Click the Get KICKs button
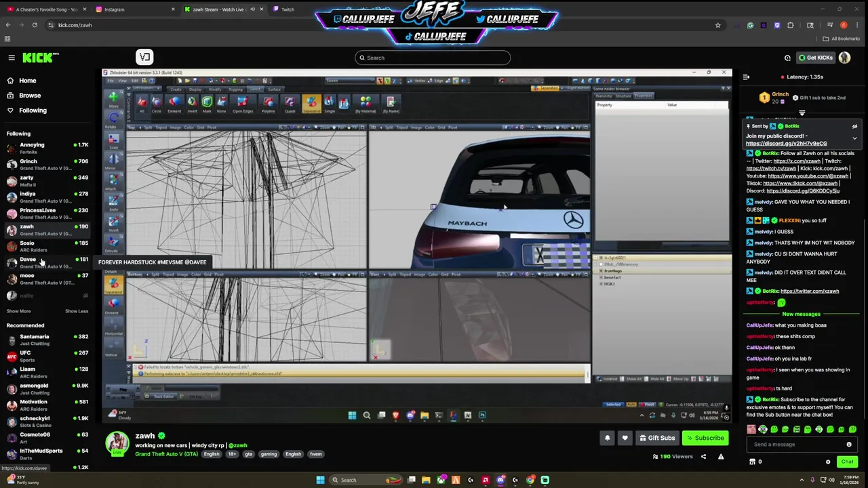Screen dimensions: 868x488 coord(815,58)
